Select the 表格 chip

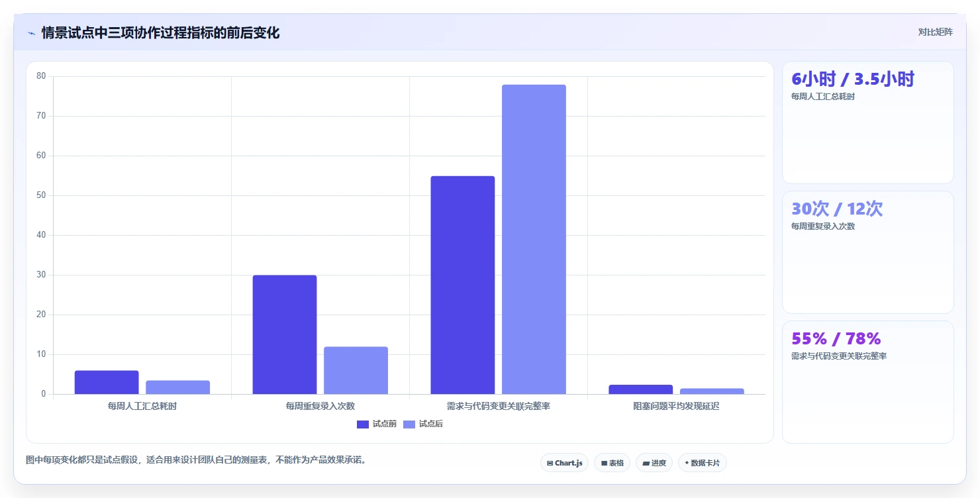[x=612, y=463]
